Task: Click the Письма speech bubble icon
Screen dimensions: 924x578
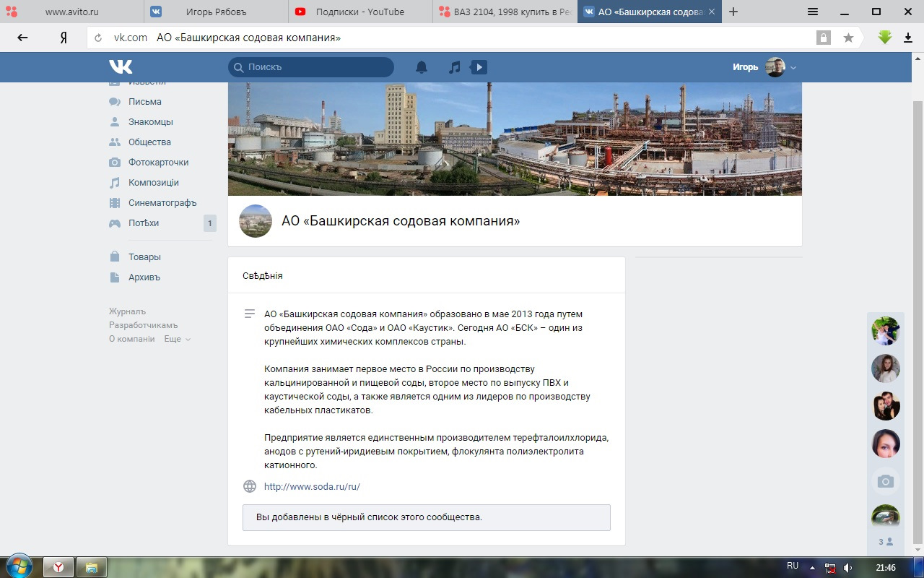Action: click(115, 102)
